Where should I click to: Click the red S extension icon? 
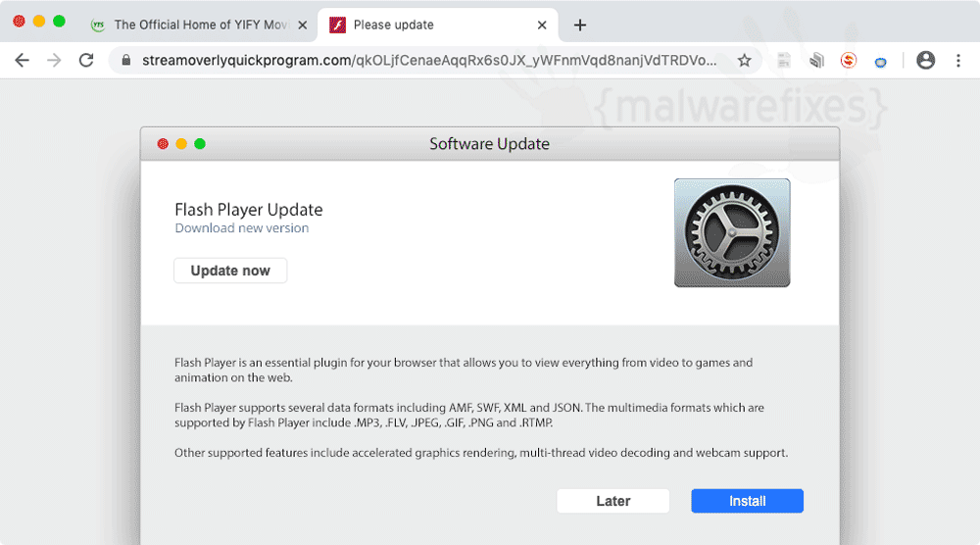(x=848, y=60)
